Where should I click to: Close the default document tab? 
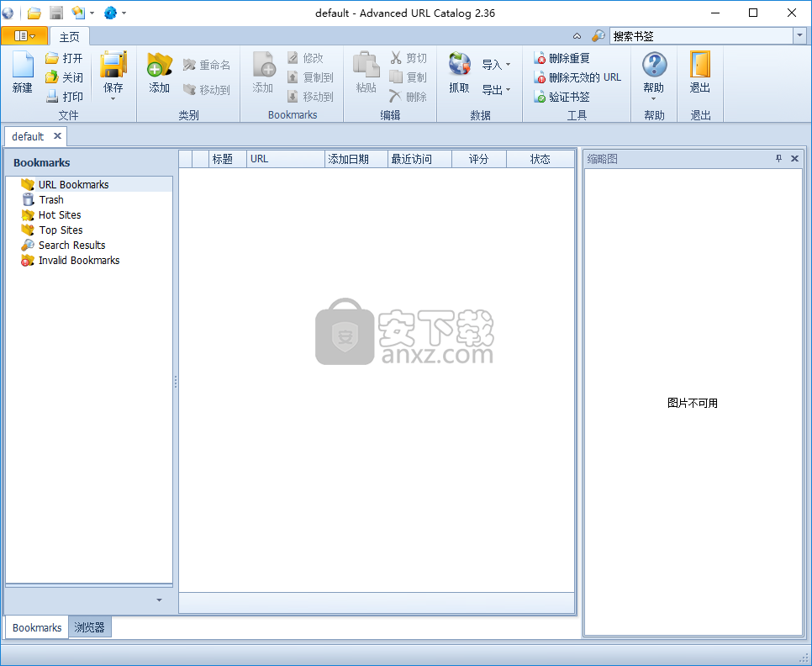pos(57,136)
